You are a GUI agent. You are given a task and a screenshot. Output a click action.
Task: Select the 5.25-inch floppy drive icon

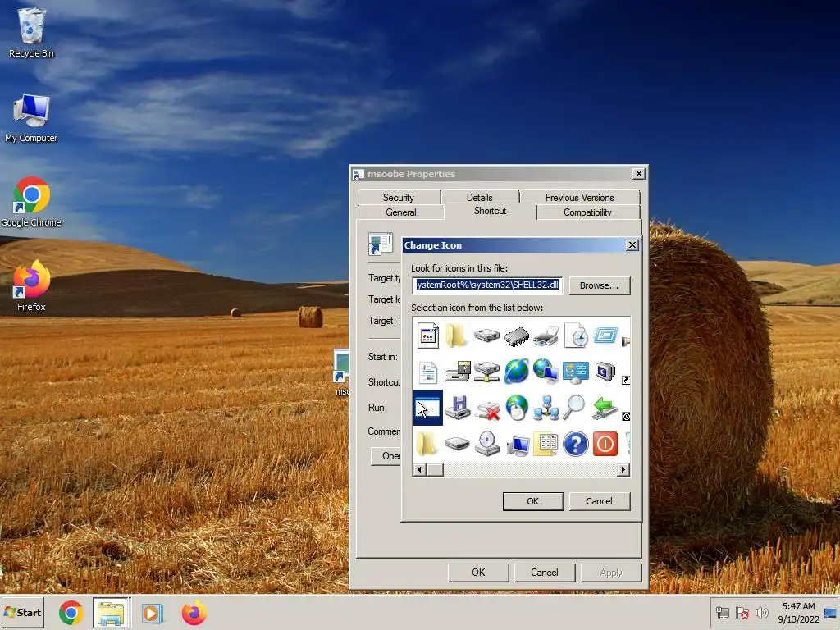point(457,372)
